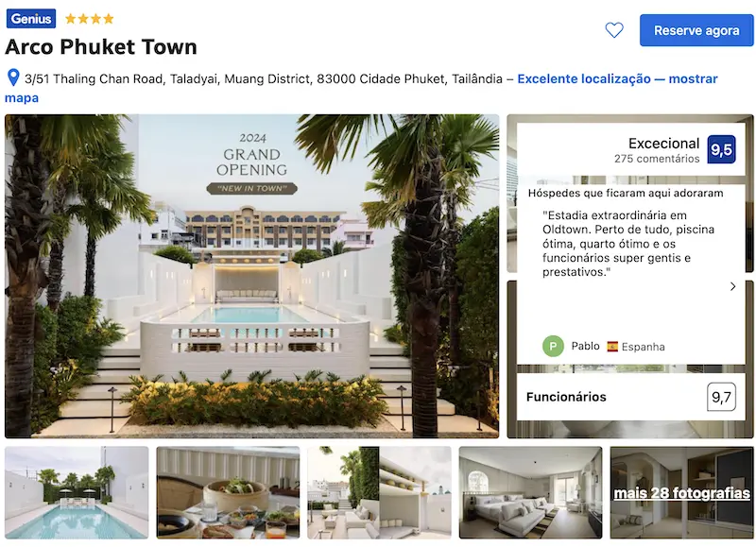The height and width of the screenshot is (547, 756).
Task: Click the Excecional rating label
Action: tap(663, 144)
